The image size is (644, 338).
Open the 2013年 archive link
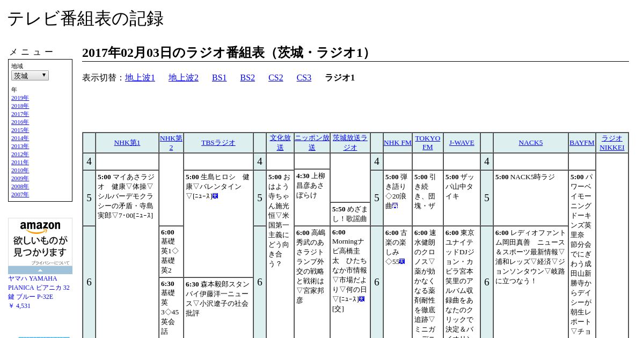click(20, 146)
